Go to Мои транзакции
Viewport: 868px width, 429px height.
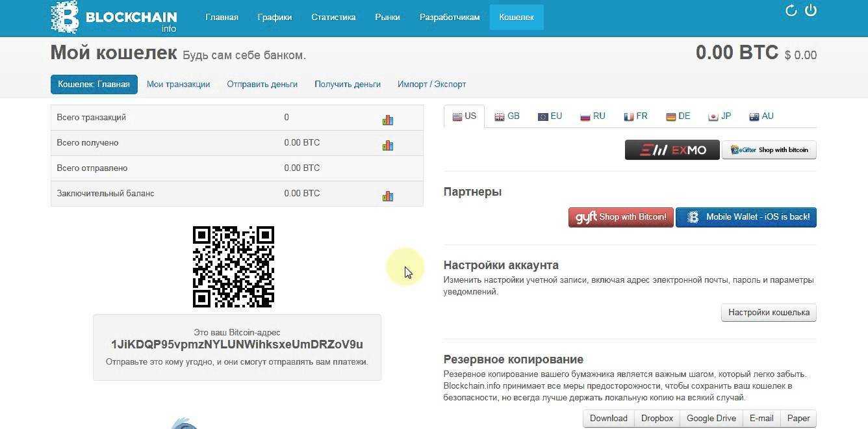pos(178,84)
